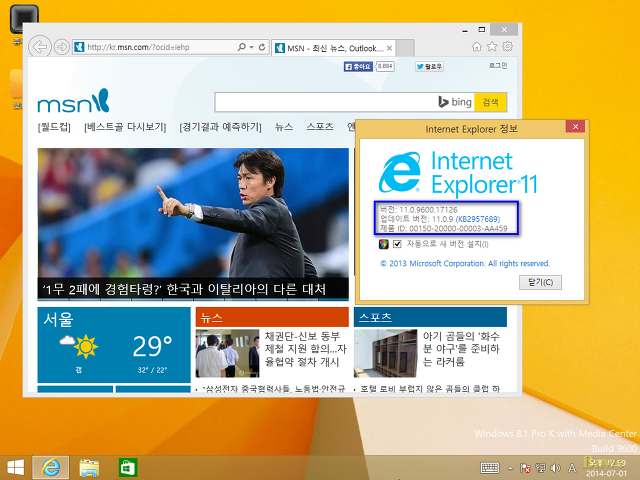Screen dimensions: 640x480
Task: Click the volume speaker tray icon
Action: (556, 469)
